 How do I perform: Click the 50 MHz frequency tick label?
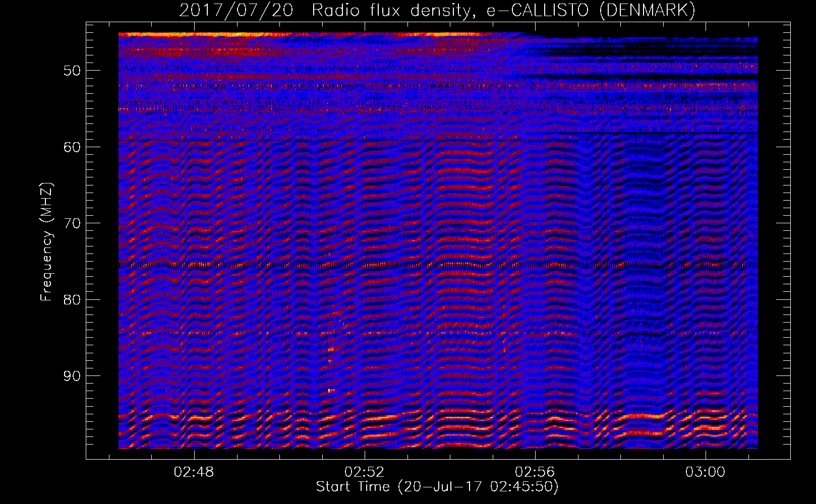(x=72, y=71)
